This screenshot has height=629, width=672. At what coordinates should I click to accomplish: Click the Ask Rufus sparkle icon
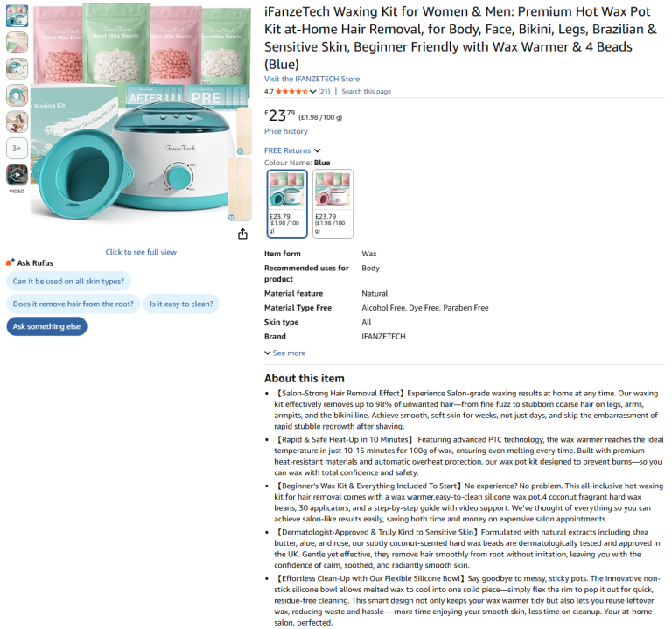10,262
